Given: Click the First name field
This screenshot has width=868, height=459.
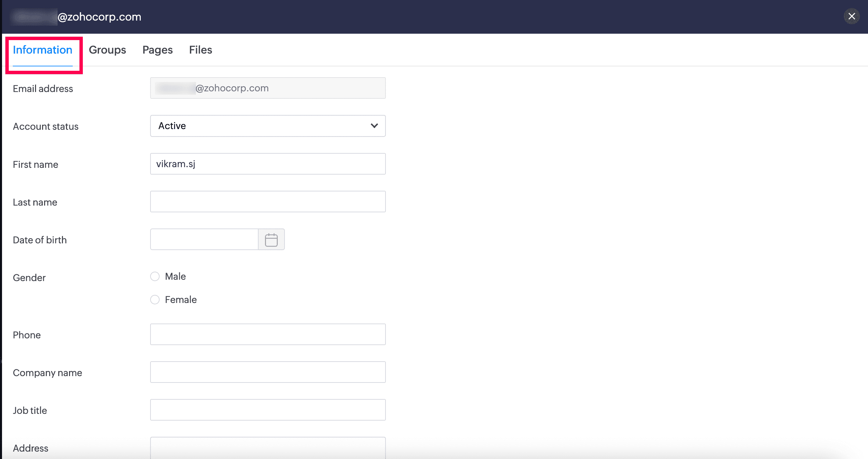Looking at the screenshot, I should click(268, 164).
